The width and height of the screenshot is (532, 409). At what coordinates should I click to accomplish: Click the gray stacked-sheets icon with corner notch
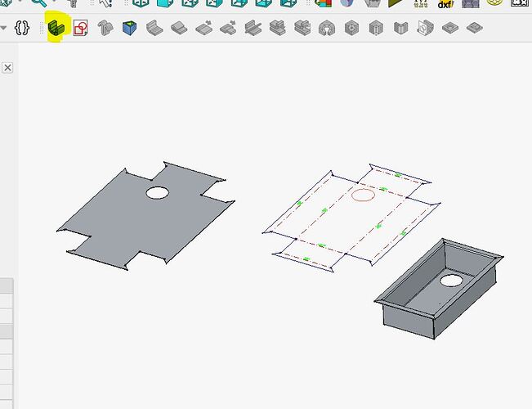coord(302,28)
